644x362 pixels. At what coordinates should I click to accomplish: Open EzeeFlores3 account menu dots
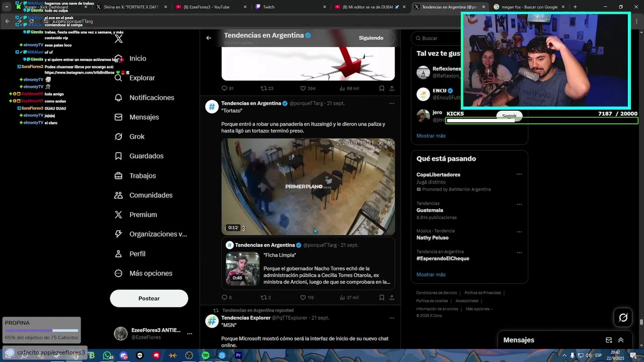pos(190,333)
